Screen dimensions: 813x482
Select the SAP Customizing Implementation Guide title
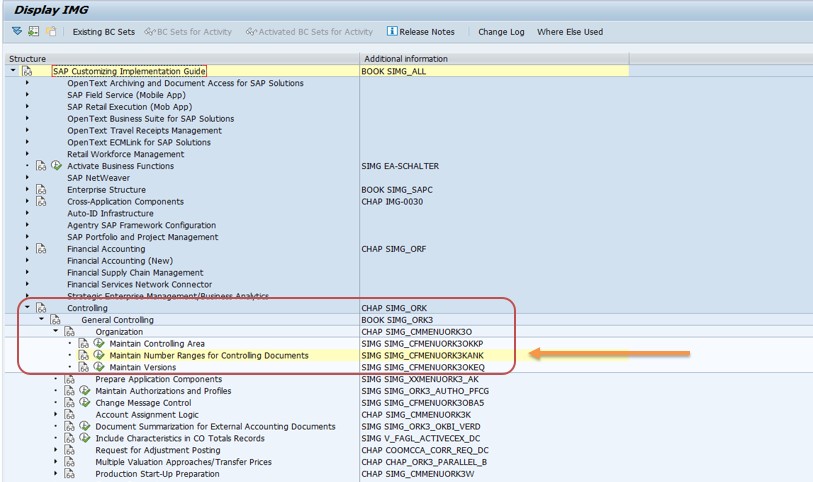coord(129,71)
